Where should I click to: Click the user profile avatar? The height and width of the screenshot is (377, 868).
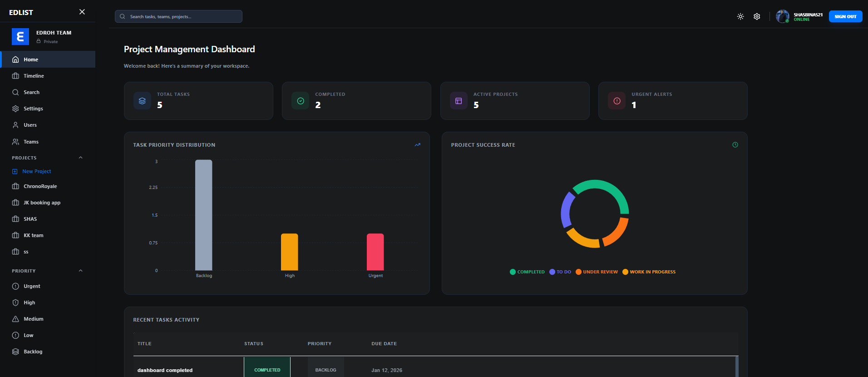click(x=782, y=16)
